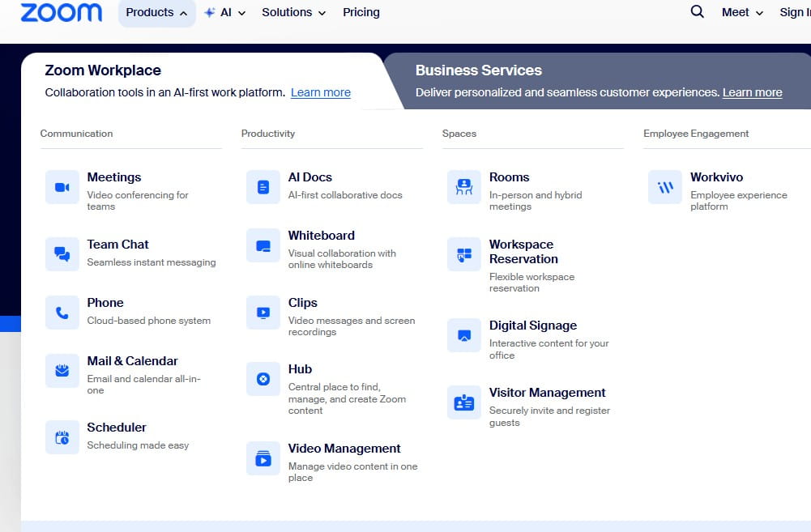The width and height of the screenshot is (811, 532).
Task: Open the Phone product link
Action: 105,303
